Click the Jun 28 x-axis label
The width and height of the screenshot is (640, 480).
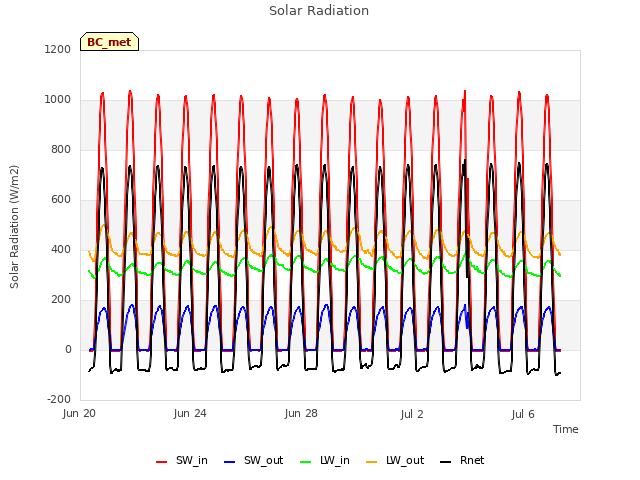point(301,414)
